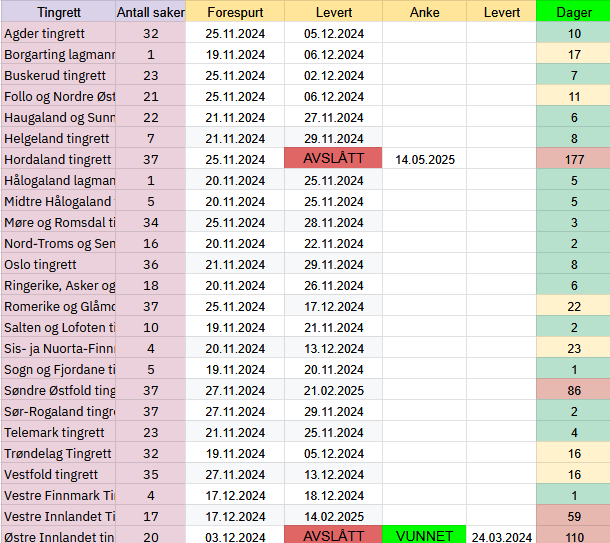Click the date 24.03.2024 in Østre Innlandet row
The height and width of the screenshot is (543, 610).
point(501,535)
